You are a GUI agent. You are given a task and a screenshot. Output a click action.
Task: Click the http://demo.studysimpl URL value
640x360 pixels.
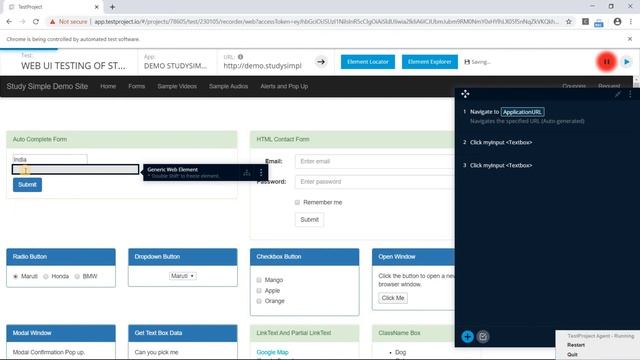pyautogui.click(x=262, y=66)
